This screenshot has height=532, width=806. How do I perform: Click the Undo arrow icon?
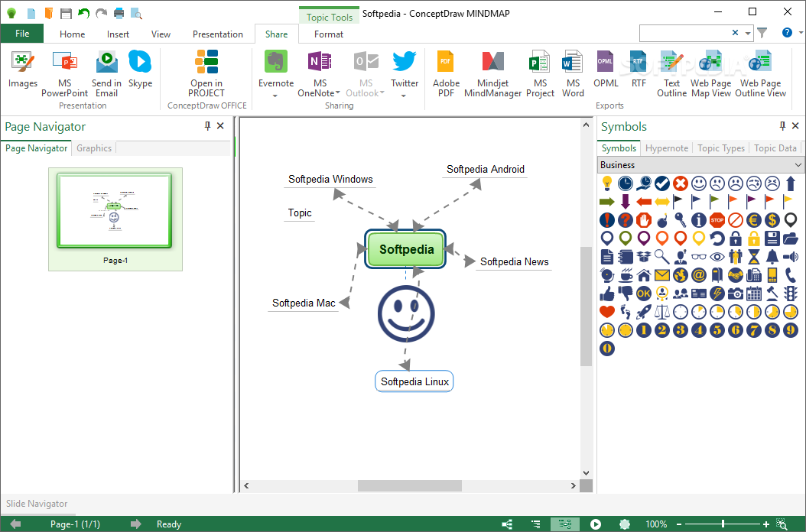84,13
